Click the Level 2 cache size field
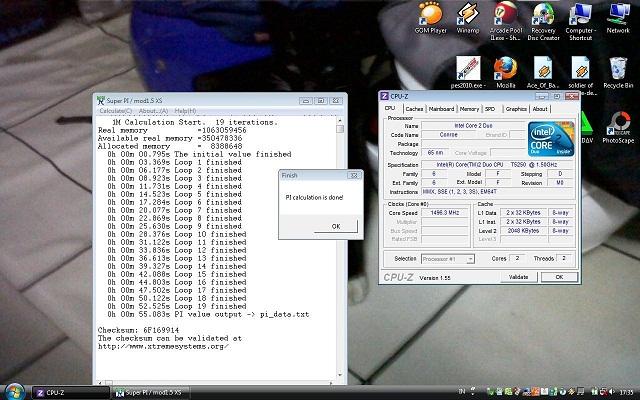 tap(523, 231)
